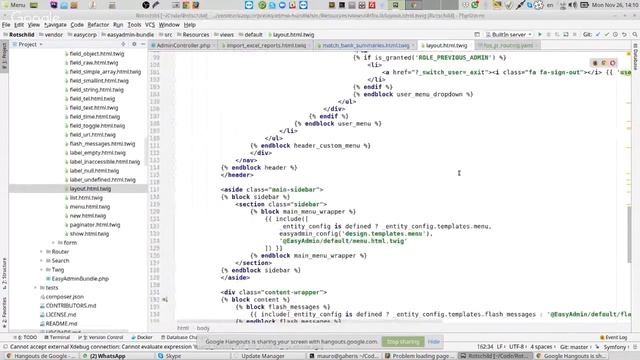This screenshot has height=360, width=640.
Task: Expand the Search folder
Action: coord(41,261)
